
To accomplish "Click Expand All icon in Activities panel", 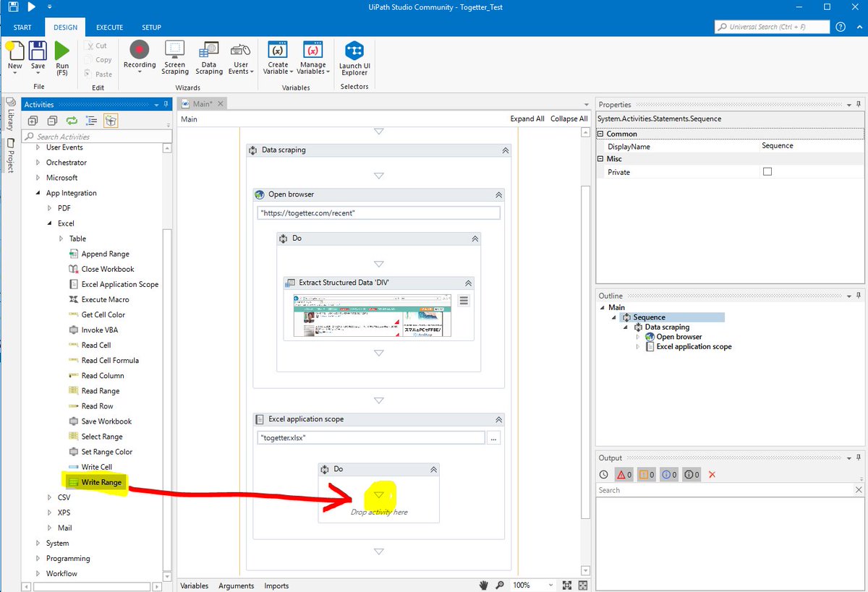I will pyautogui.click(x=33, y=121).
